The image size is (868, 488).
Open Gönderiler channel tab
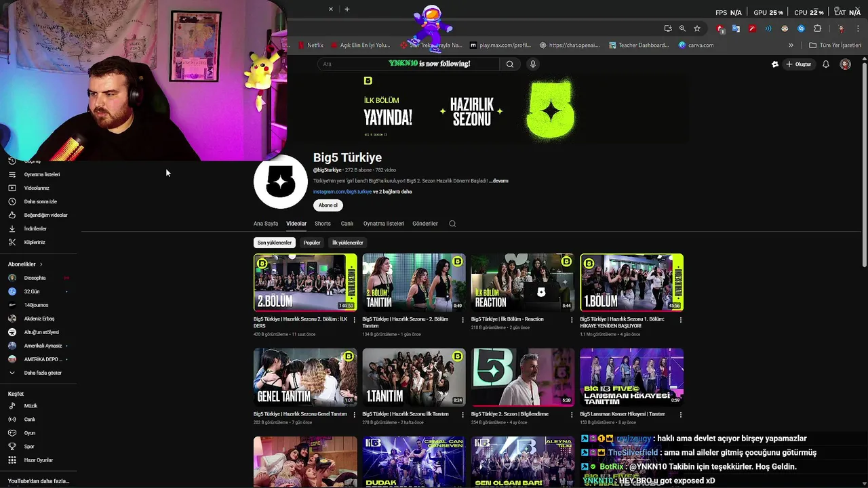(x=425, y=224)
